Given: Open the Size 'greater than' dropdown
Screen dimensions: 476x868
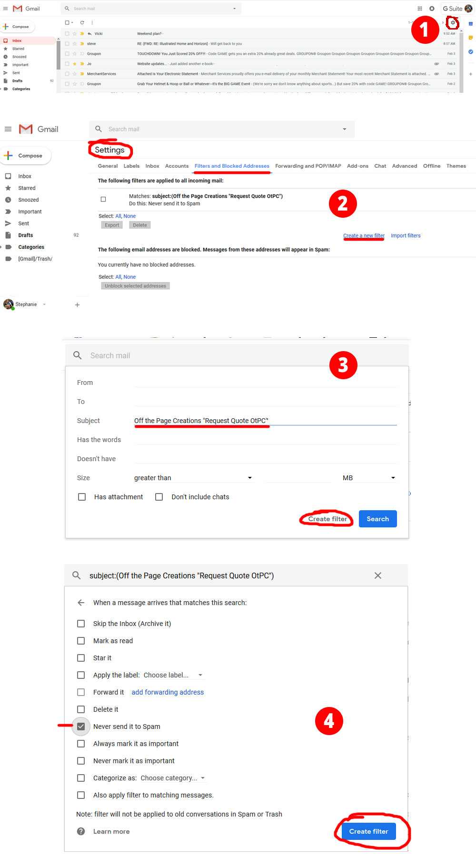Looking at the screenshot, I should [193, 478].
